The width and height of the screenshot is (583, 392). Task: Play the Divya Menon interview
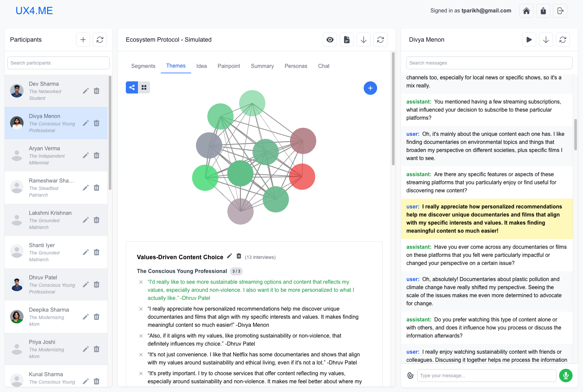(529, 40)
